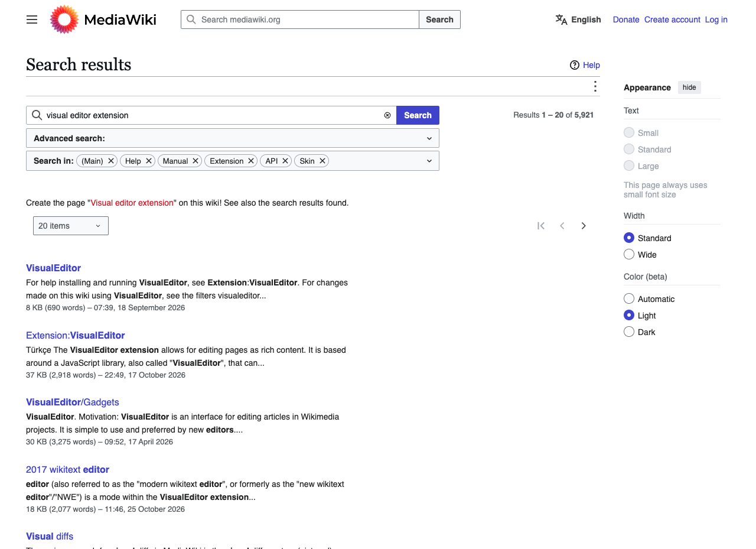Select the Light color mode

[x=629, y=316]
